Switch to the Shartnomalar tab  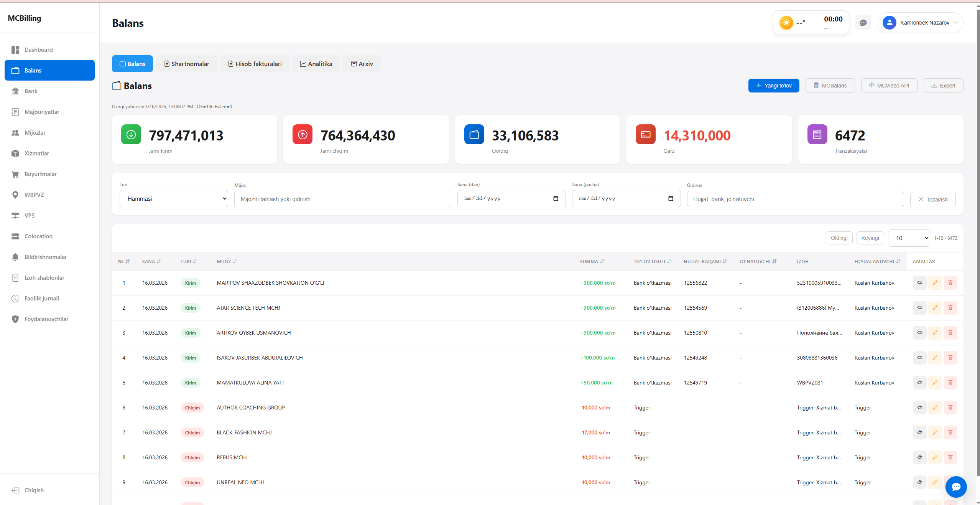tap(187, 64)
